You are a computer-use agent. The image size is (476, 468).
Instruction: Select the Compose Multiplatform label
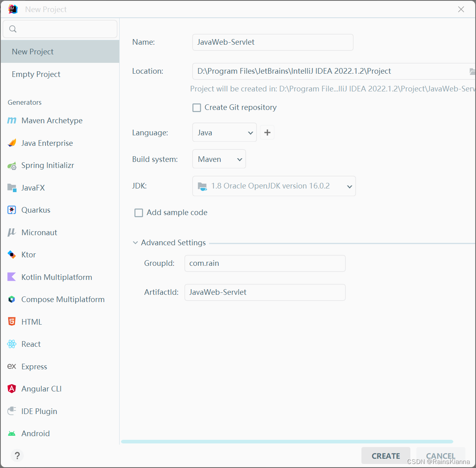click(63, 299)
